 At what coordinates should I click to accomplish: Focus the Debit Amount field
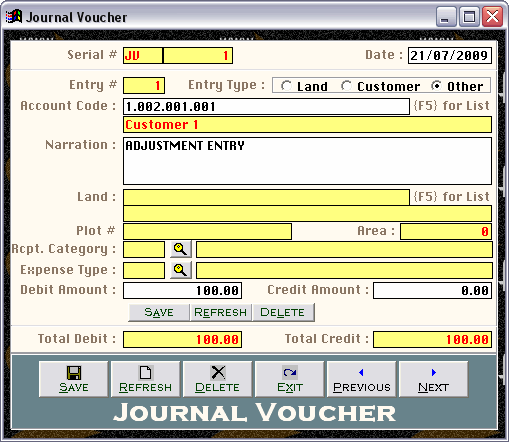(x=182, y=290)
